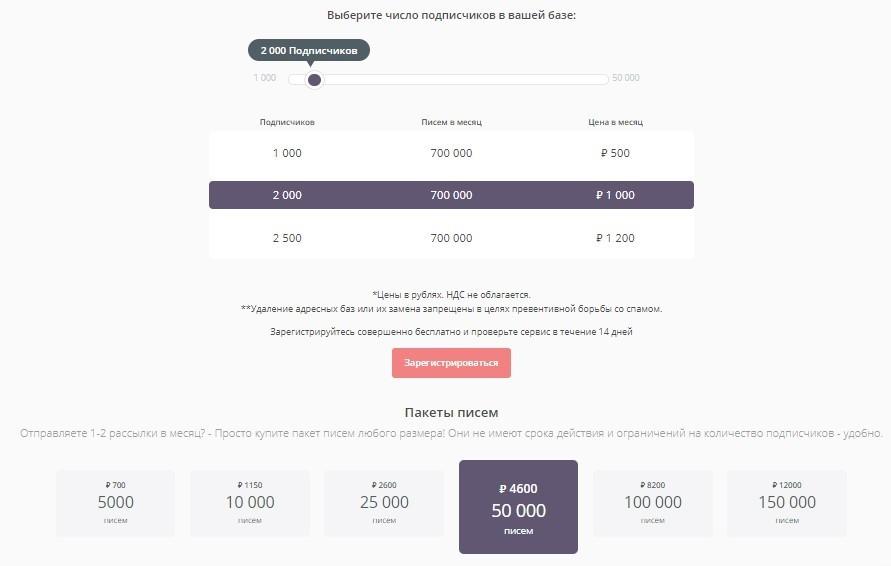Click the ₽ 1 200 price cell
The width and height of the screenshot is (891, 566).
615,238
